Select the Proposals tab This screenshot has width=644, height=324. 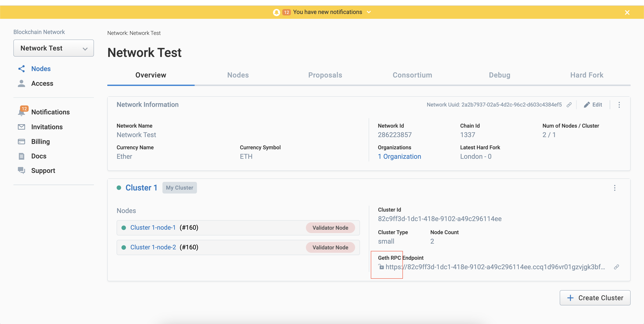325,75
